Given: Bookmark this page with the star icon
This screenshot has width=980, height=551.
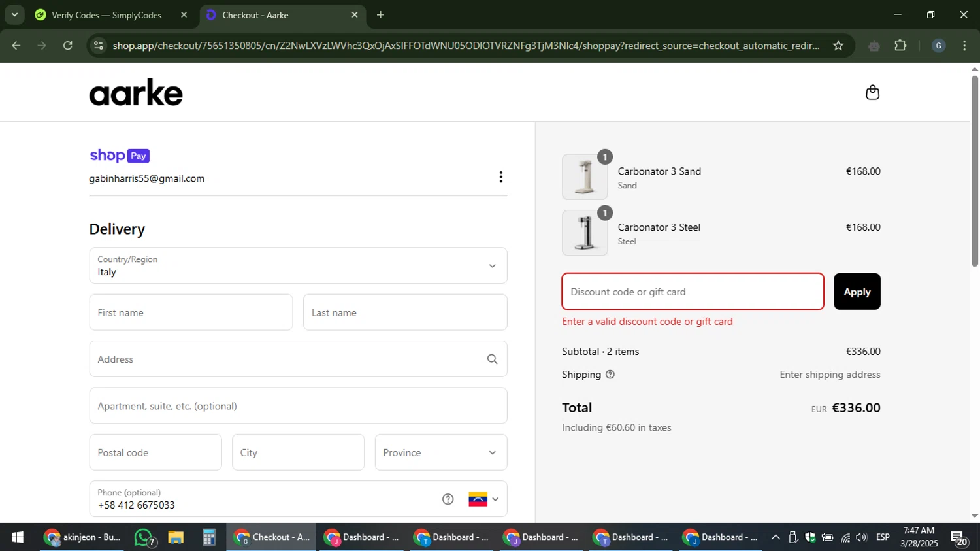Looking at the screenshot, I should (x=838, y=46).
